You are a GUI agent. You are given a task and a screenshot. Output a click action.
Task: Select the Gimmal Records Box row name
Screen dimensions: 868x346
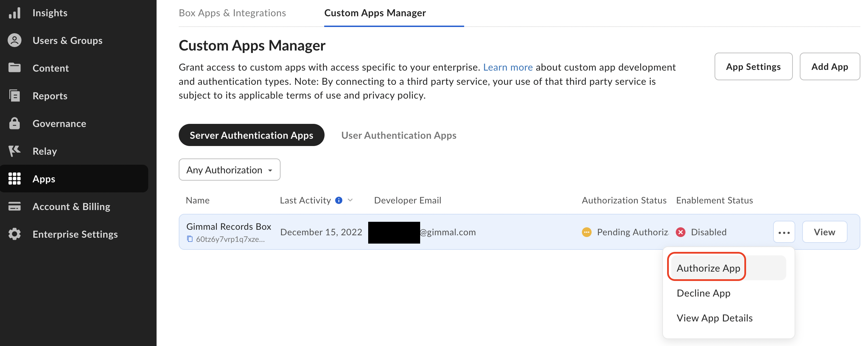tap(229, 227)
